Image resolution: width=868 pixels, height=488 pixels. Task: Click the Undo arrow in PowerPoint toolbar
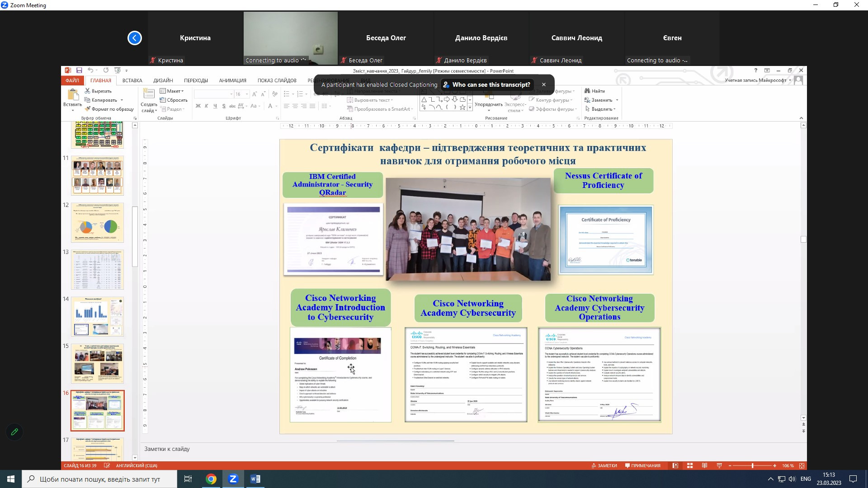(x=90, y=70)
